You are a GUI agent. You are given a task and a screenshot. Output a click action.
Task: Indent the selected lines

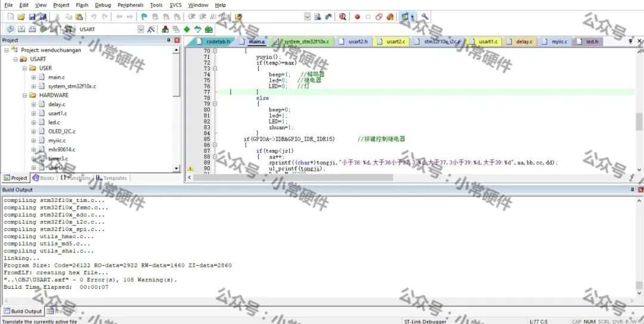click(191, 17)
